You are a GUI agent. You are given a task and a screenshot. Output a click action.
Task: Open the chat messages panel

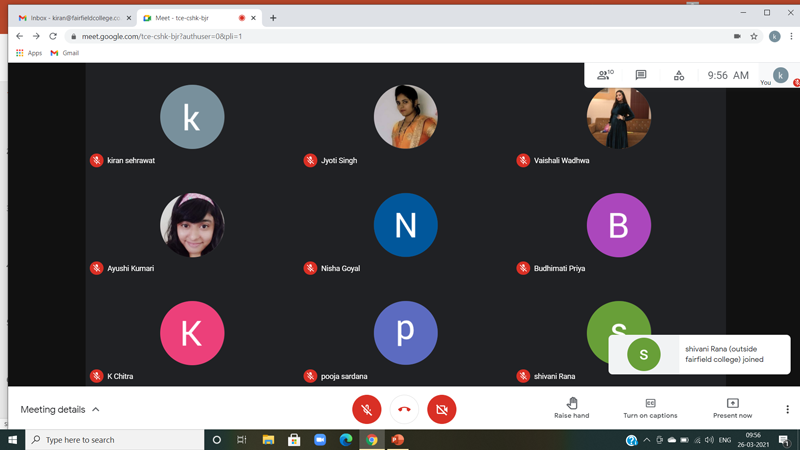click(641, 75)
